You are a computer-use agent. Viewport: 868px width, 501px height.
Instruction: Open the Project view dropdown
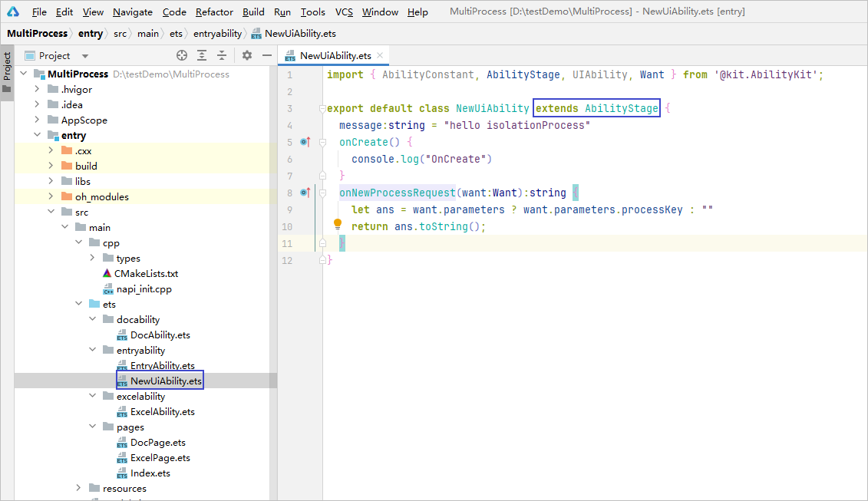pos(85,56)
